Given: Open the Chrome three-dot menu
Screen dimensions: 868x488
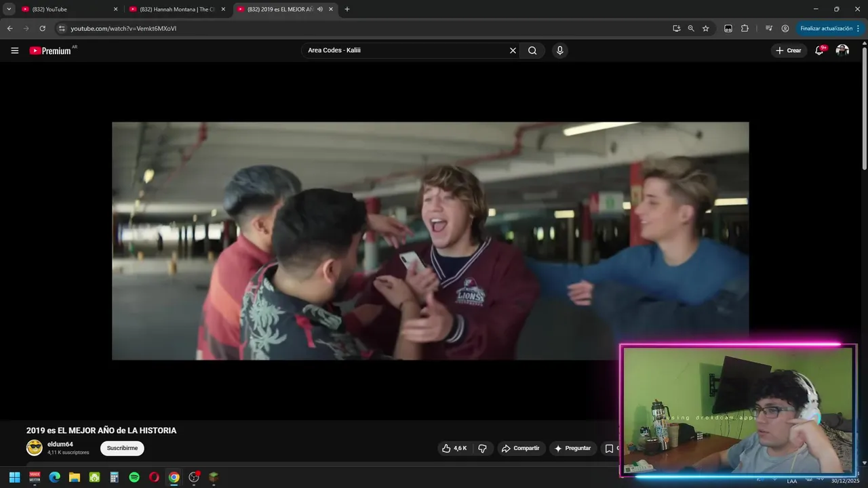Looking at the screenshot, I should [858, 28].
